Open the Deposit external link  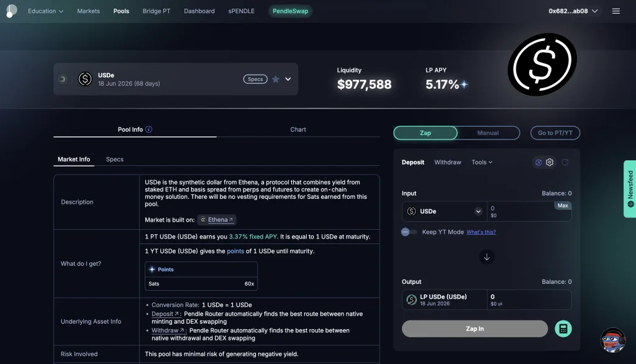(165, 314)
